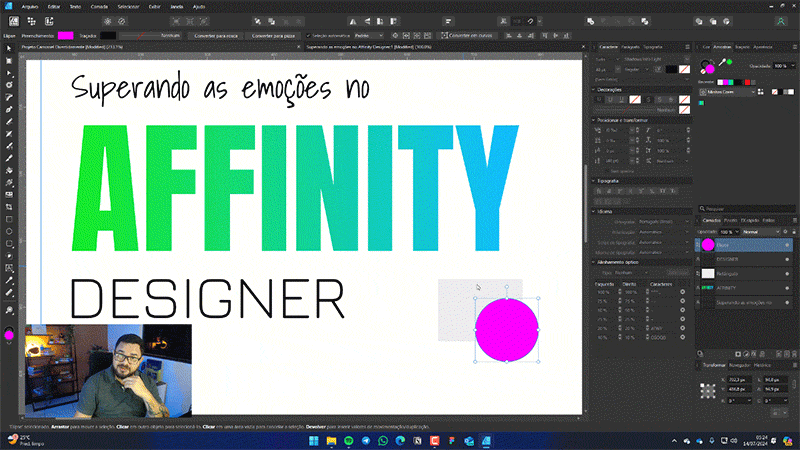Open the Normal blend mode dropdown
800x450 pixels.
tap(761, 232)
